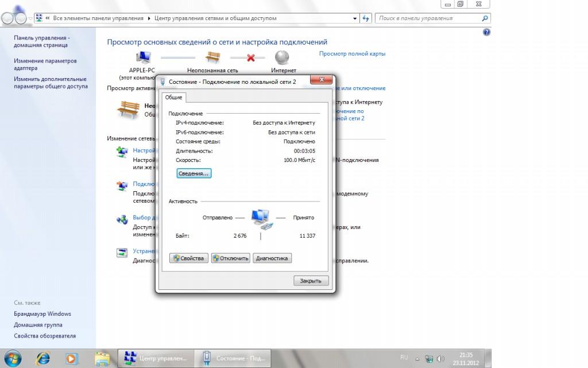Click Центр управления сетями breadcrumb segment
The image size is (588, 368).
215,18
